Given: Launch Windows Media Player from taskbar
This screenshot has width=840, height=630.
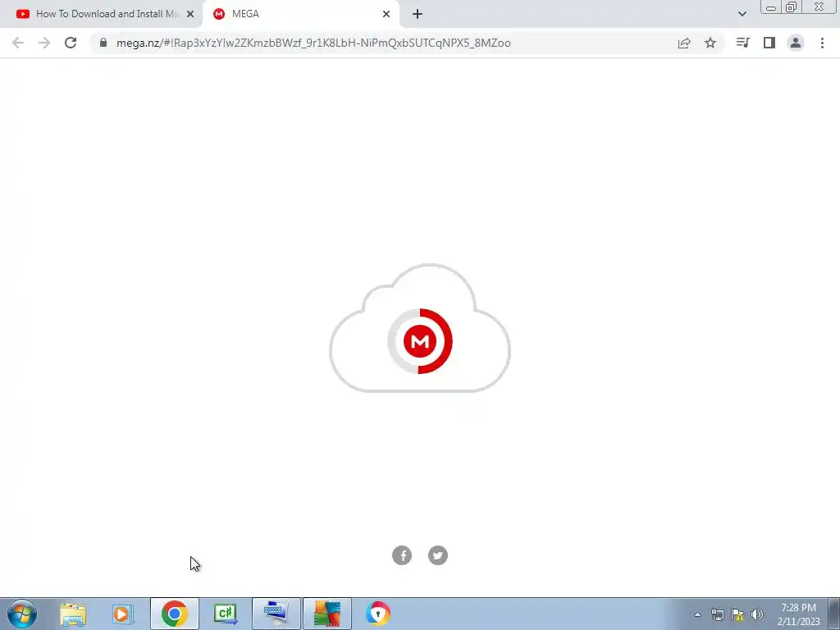Looking at the screenshot, I should (123, 614).
